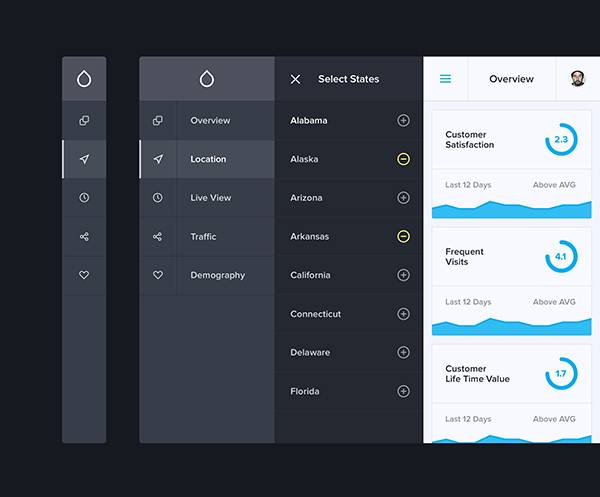Click the overlapping squares icon in collapsed sidebar

click(x=84, y=121)
